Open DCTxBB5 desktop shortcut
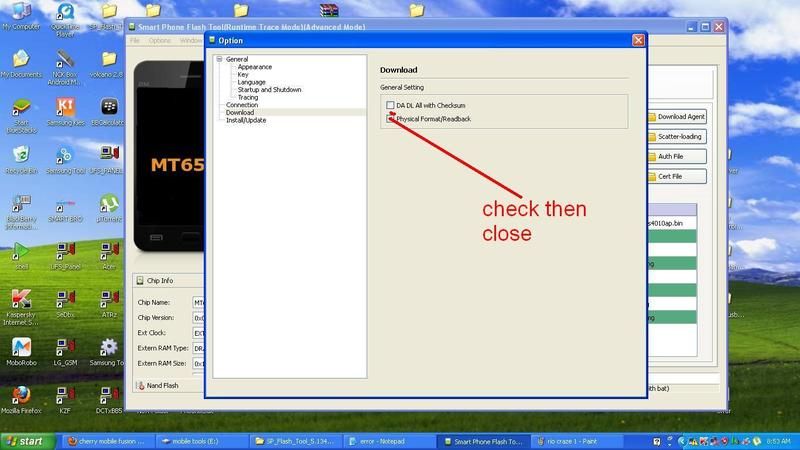Viewport: 800px width, 450px height. [x=109, y=399]
